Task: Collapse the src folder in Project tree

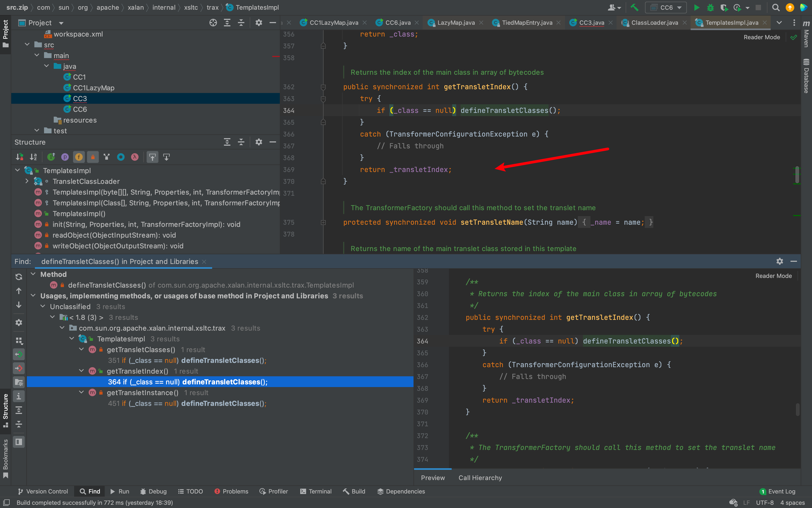Action: [27, 45]
